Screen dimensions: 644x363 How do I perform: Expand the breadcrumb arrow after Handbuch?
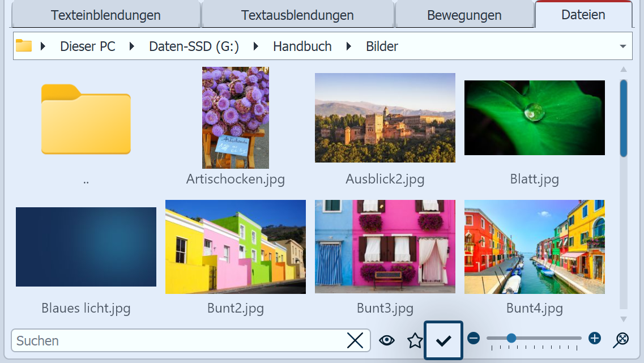(348, 46)
